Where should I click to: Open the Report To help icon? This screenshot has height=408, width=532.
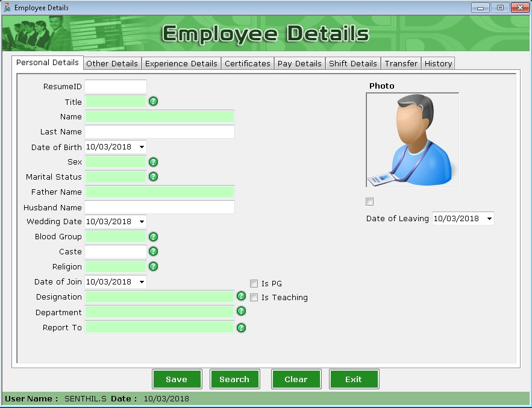point(241,327)
